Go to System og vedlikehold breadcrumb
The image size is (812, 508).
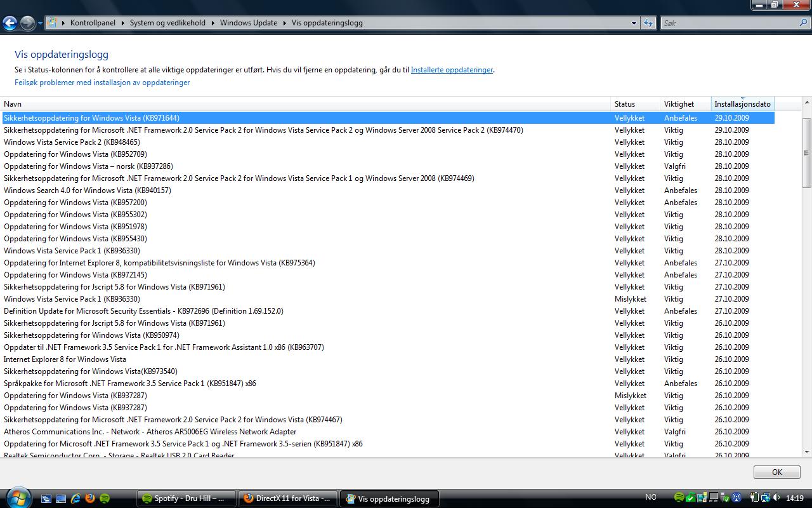167,23
